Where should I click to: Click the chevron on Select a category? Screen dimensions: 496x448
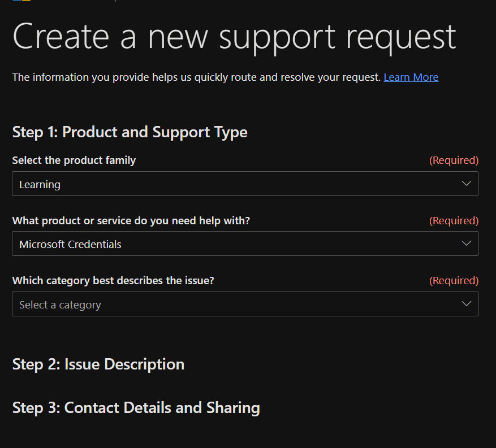coord(467,304)
